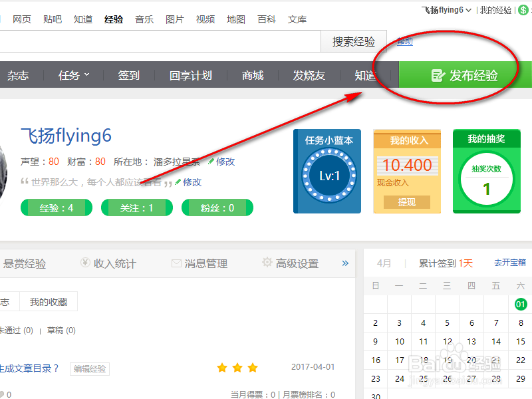Screen dimensions: 532x399
Task: Select calendar day 10
Action: 400,341
